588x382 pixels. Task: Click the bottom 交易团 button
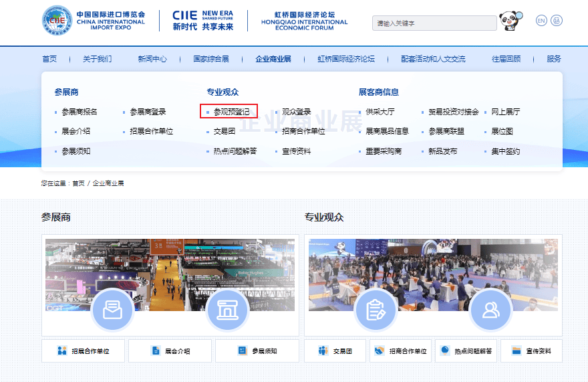pyautogui.click(x=335, y=351)
